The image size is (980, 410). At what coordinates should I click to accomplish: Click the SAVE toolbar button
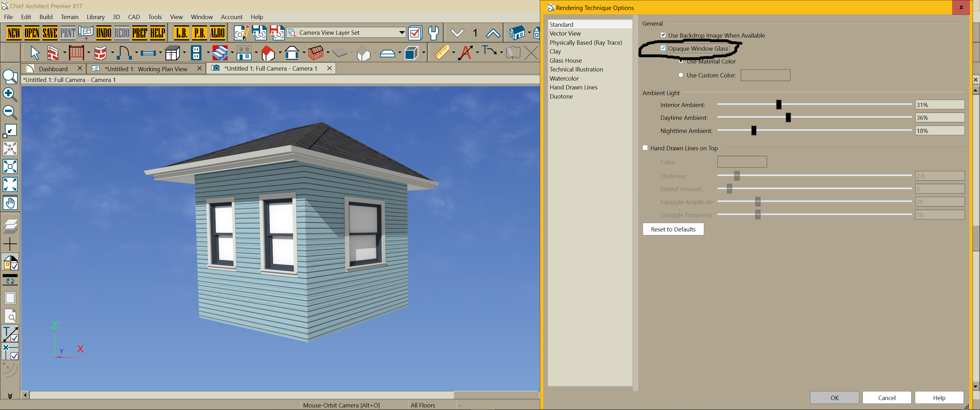point(50,33)
